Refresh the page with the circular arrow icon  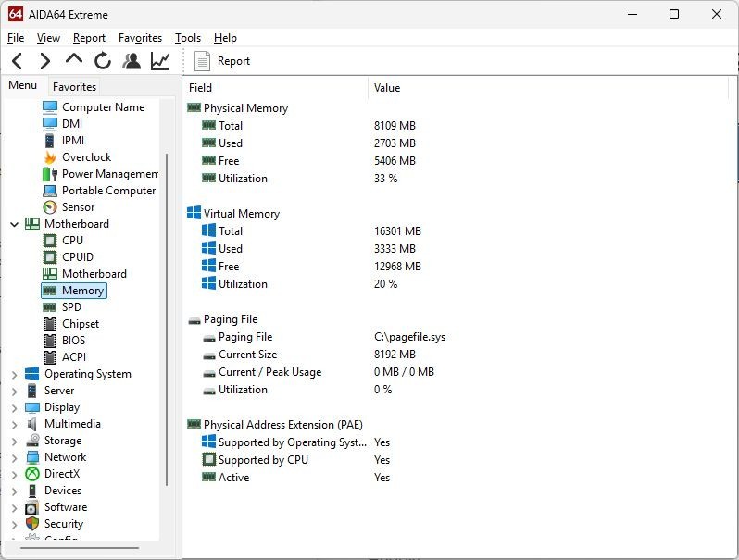102,61
